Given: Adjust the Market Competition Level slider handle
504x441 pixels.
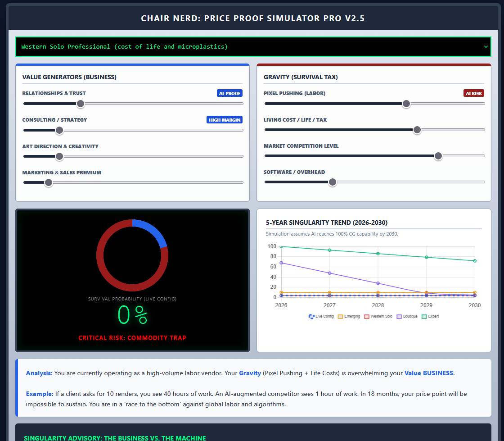Looking at the screenshot, I should click(438, 156).
